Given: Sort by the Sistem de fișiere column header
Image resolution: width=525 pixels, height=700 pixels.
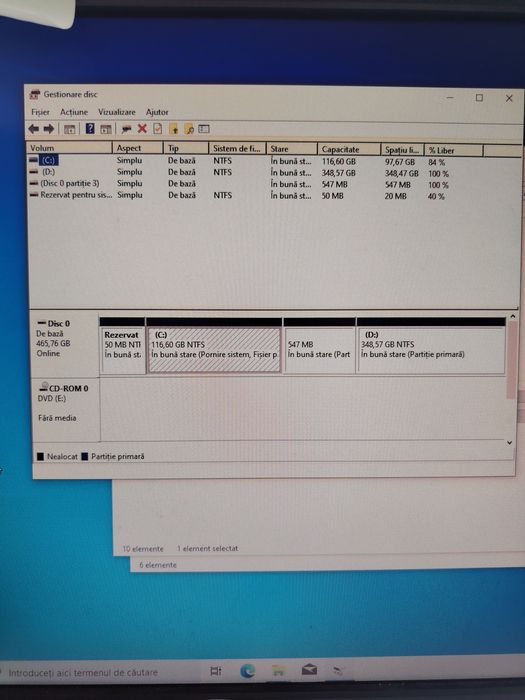Looking at the screenshot, I should tap(237, 149).
